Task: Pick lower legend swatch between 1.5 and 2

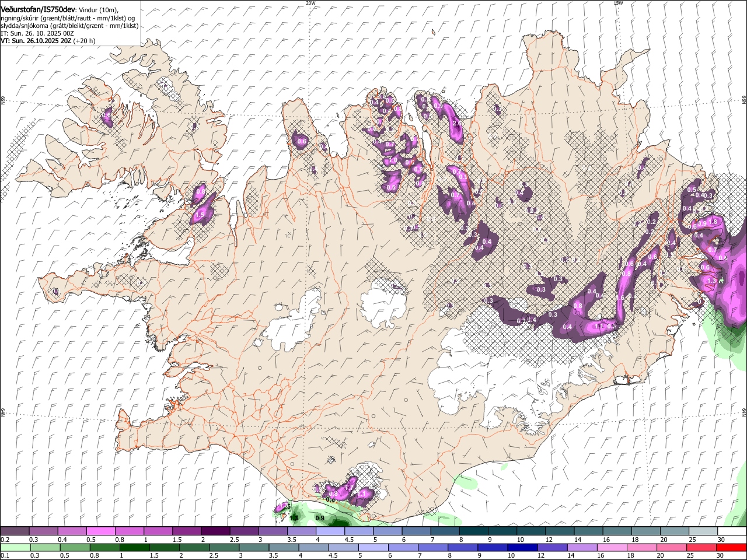Action: pyautogui.click(x=165, y=547)
